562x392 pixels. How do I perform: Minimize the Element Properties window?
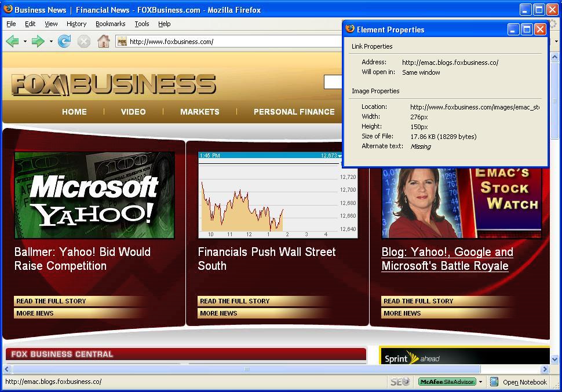[x=513, y=30]
